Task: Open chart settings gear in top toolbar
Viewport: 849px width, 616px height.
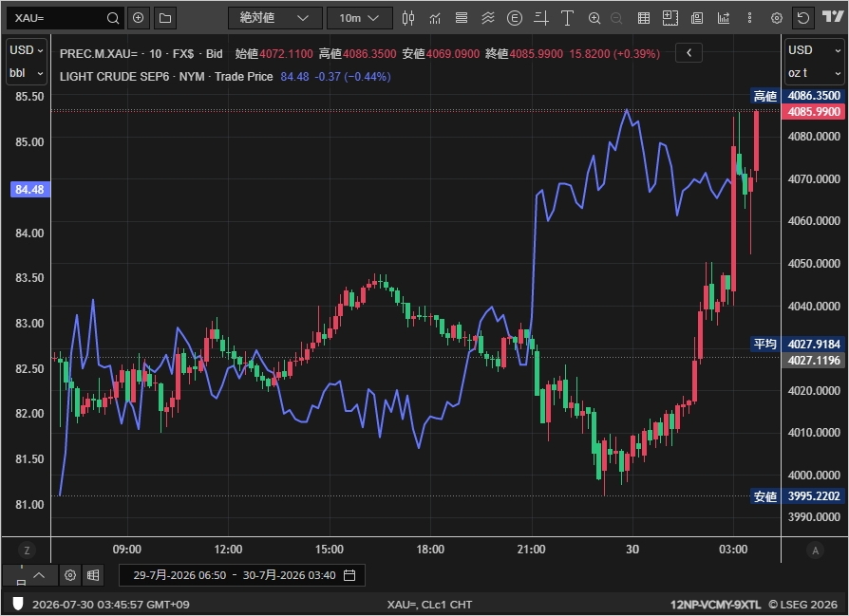Action: pos(777,18)
